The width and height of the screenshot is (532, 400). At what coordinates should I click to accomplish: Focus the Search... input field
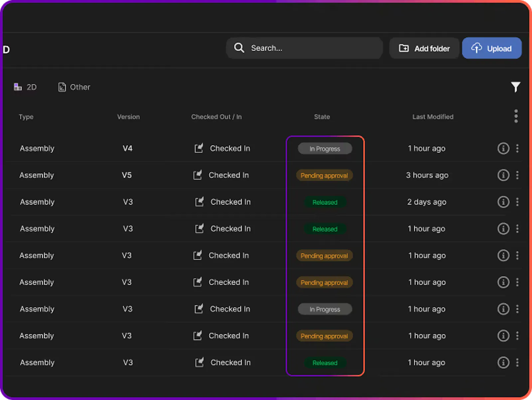tap(304, 48)
